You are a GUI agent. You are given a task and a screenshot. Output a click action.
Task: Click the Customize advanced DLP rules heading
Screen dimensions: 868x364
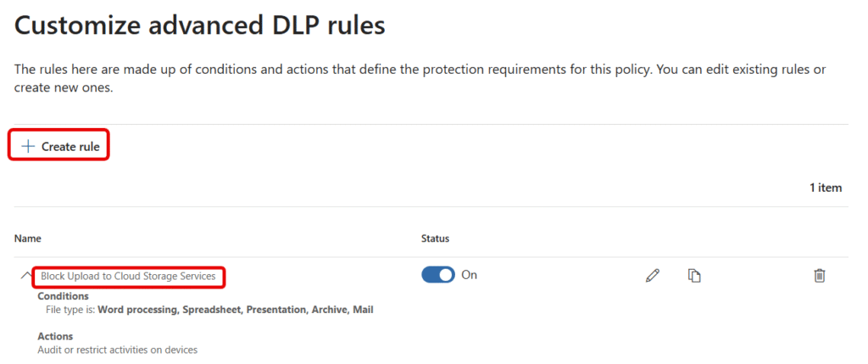pos(200,26)
